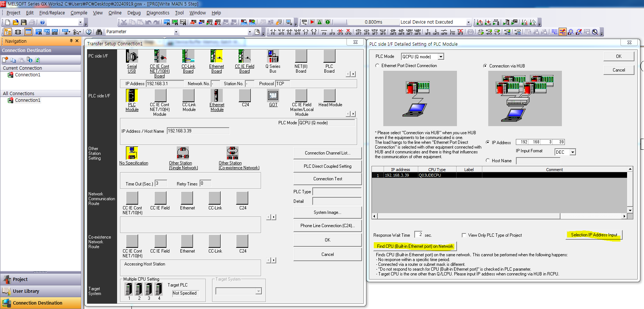The width and height of the screenshot is (644, 309).
Task: Switch to the User Library navigation pane
Action: 41,291
